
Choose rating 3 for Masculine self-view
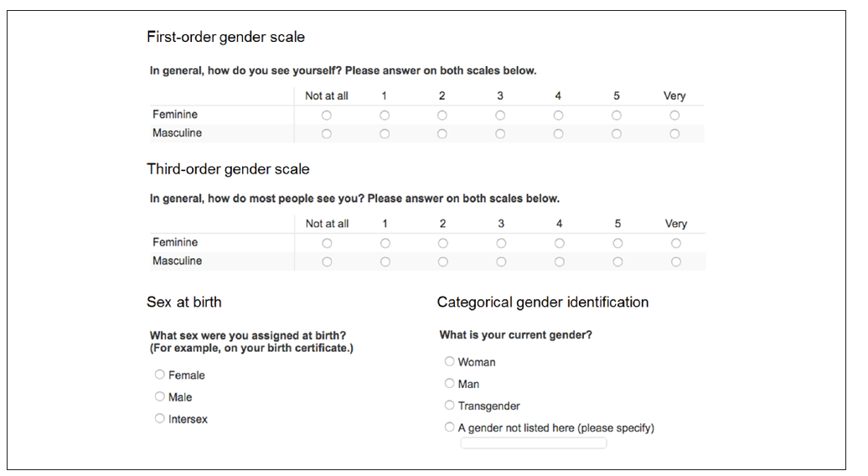(500, 134)
